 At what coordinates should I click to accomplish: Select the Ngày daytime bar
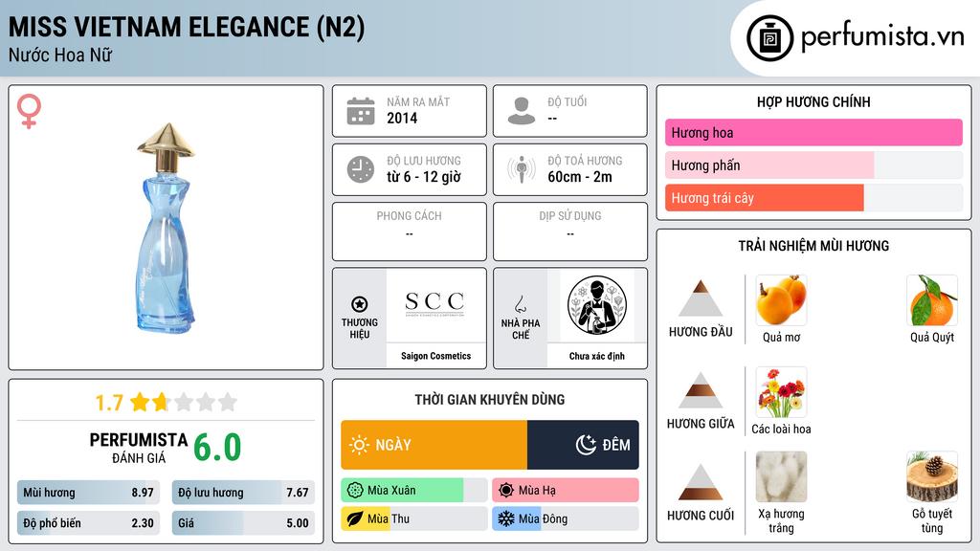(x=434, y=445)
